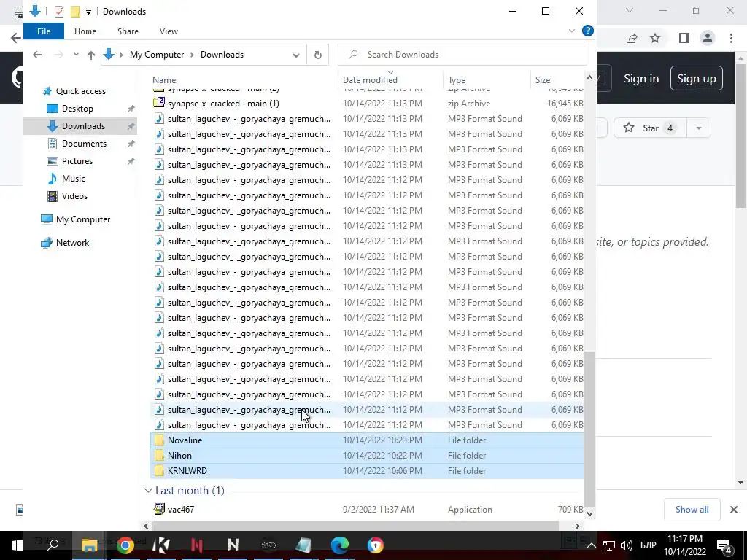Open taskbar search magnifier
Screen dimensions: 747x560
click(53, 545)
